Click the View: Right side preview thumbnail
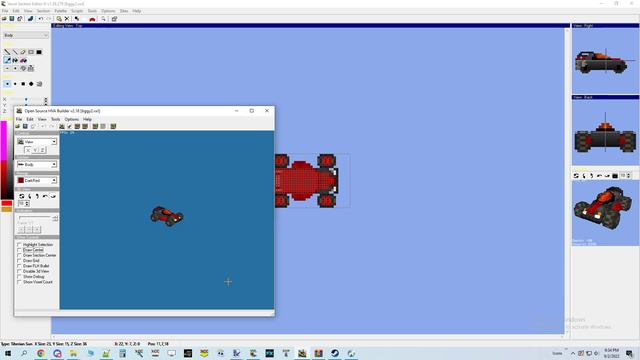Image resolution: width=640 pixels, height=360 pixels. click(605, 61)
